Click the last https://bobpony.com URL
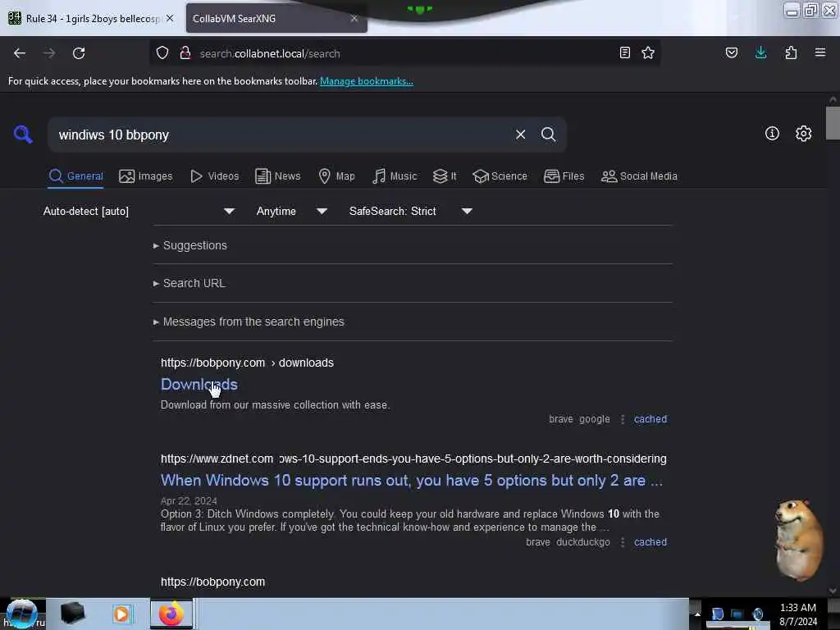This screenshot has height=630, width=840. pos(212,582)
